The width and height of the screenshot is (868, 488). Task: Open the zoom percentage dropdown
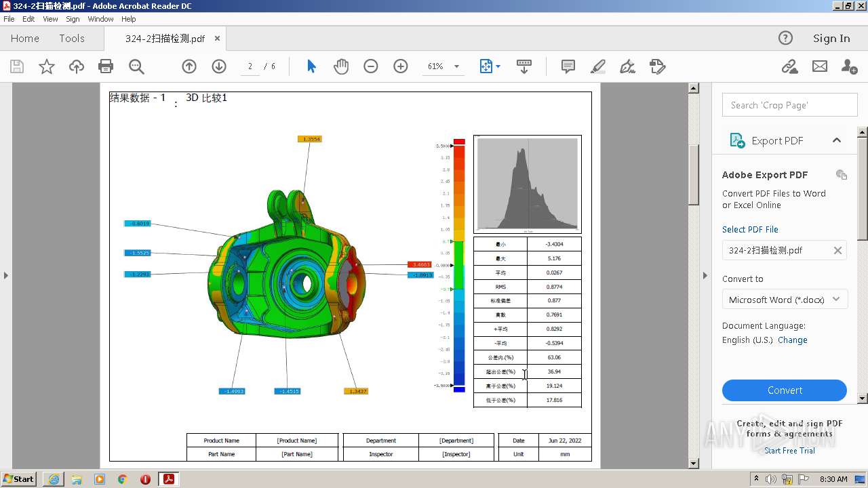pos(456,66)
